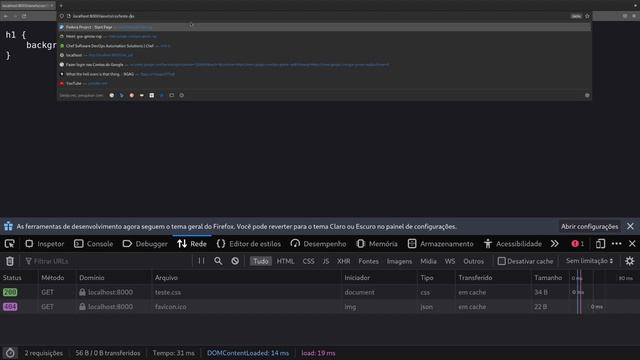
Task: Click the gift icon in notification bar
Action: [8, 226]
